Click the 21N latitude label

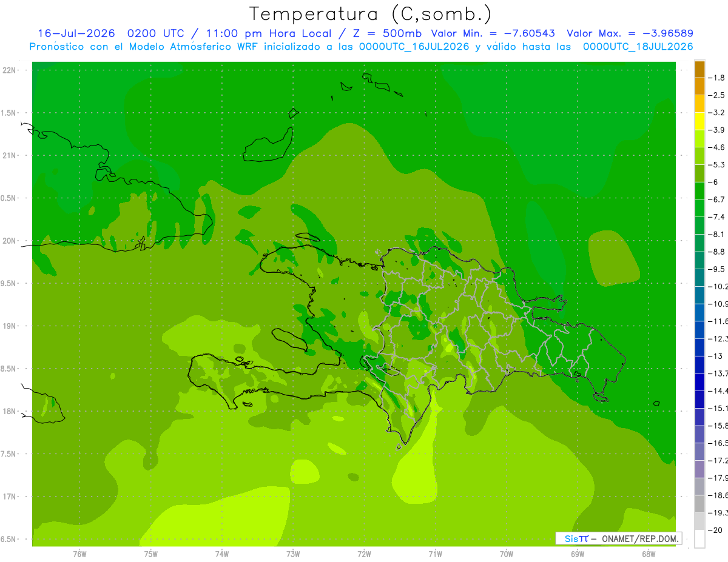(8, 155)
